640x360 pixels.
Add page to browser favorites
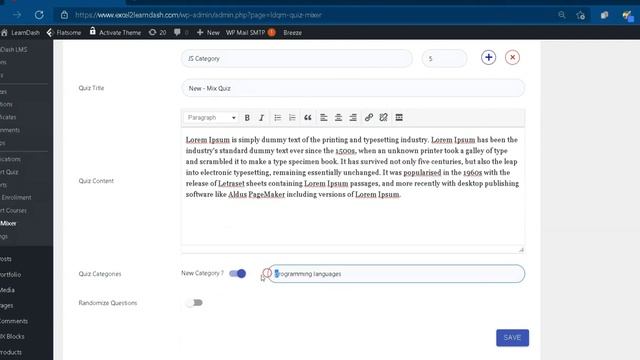(x=581, y=16)
